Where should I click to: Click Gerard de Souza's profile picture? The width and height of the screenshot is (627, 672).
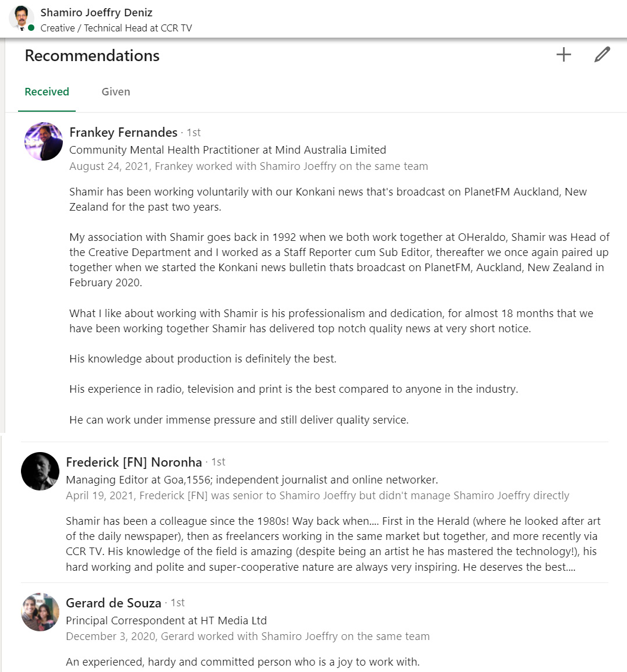point(40,612)
